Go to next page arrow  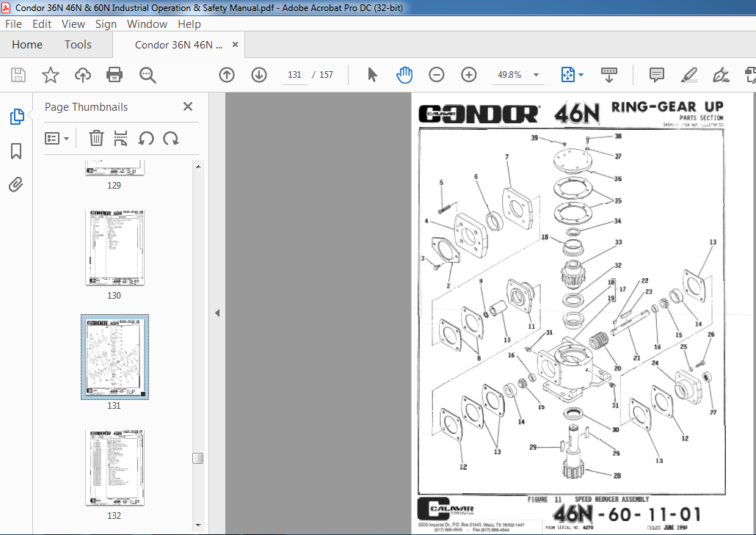[x=259, y=75]
